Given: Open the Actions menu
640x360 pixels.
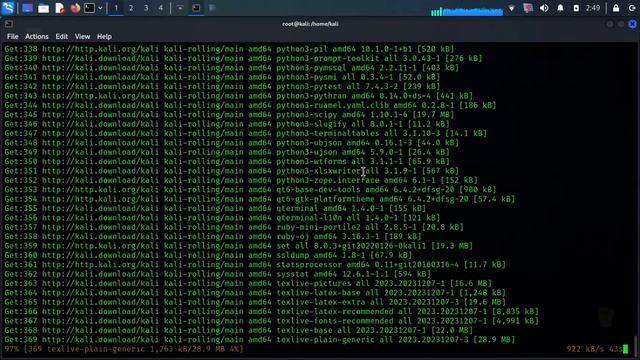Looking at the screenshot, I should [x=37, y=37].
